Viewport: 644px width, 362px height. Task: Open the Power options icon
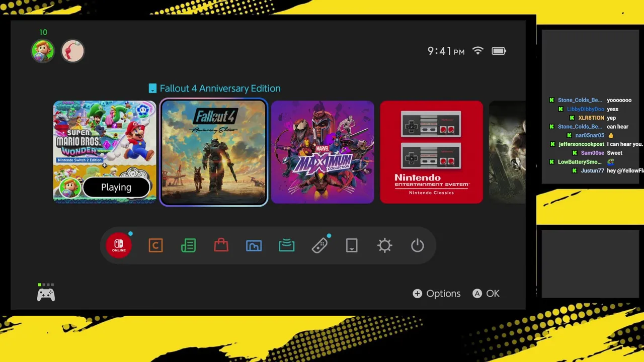[418, 245]
